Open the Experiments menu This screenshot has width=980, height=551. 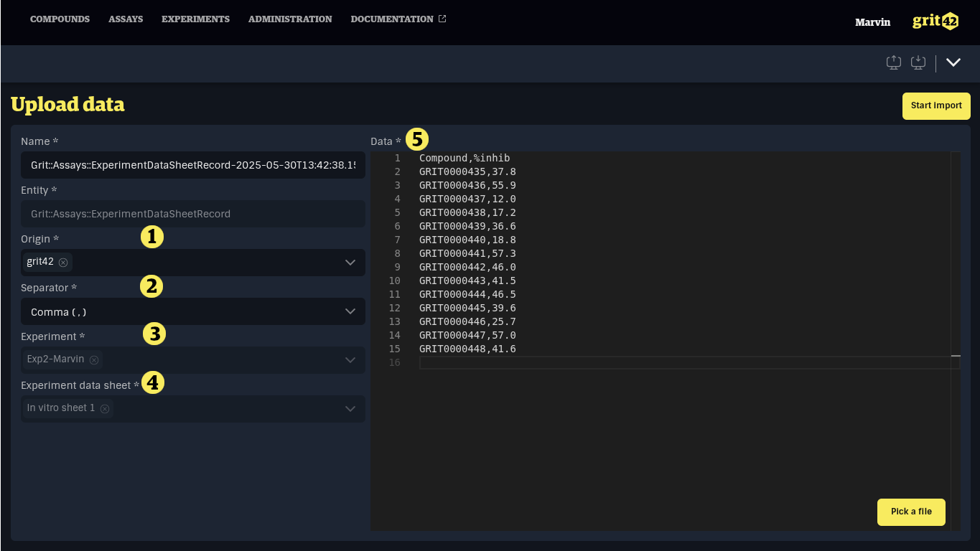[x=195, y=19]
